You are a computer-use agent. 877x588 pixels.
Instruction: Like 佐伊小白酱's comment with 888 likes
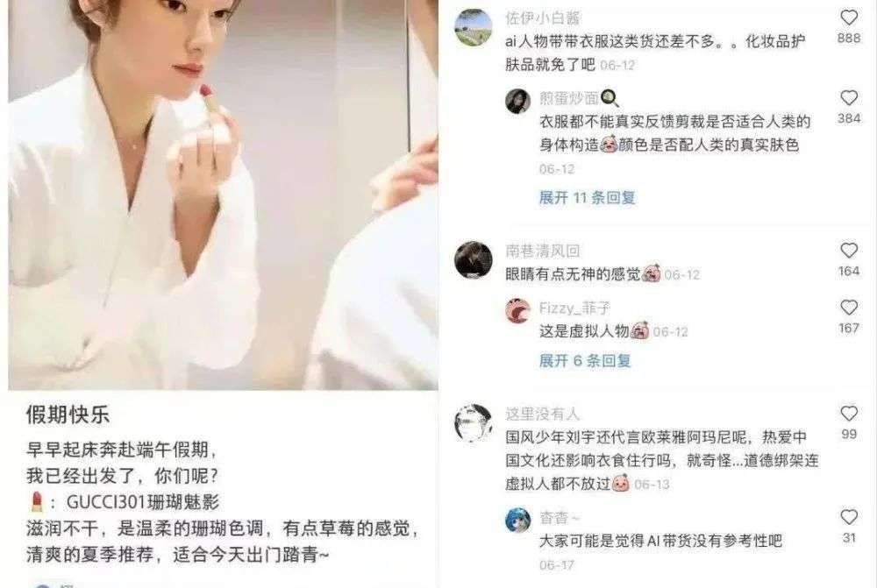click(x=848, y=18)
